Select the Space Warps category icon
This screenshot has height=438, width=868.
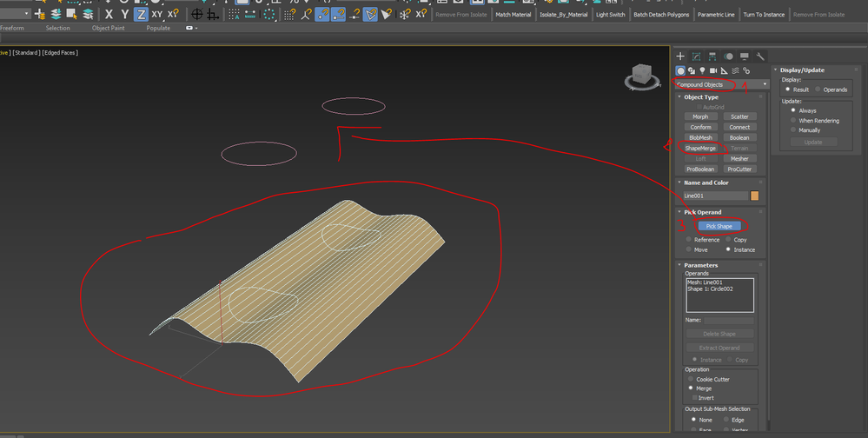[735, 71]
